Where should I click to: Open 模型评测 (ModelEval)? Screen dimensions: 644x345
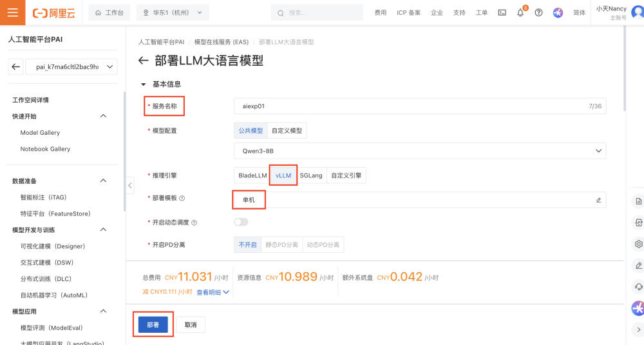point(52,328)
